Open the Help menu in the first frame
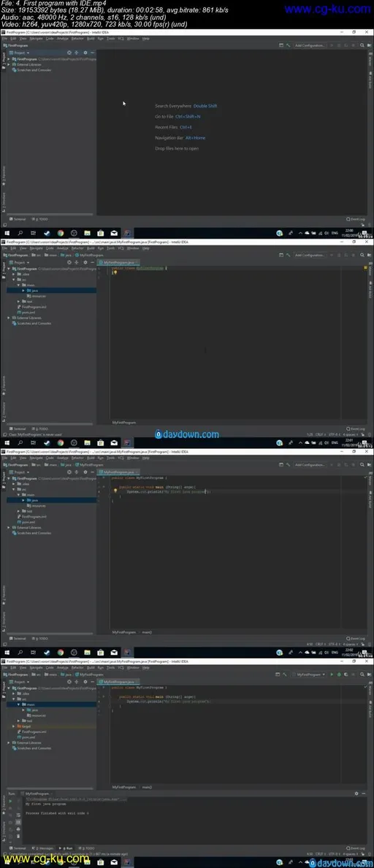The width and height of the screenshot is (374, 868). coord(145,39)
